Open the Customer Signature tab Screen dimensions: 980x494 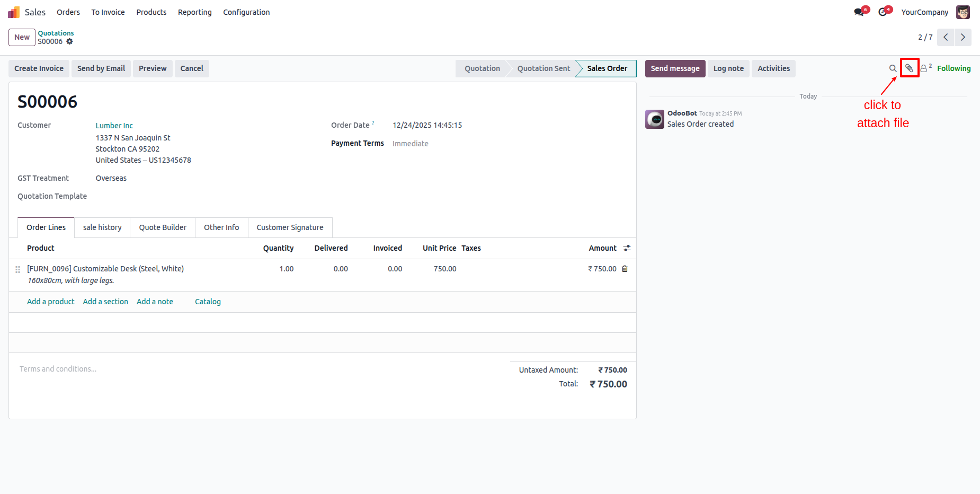(290, 227)
